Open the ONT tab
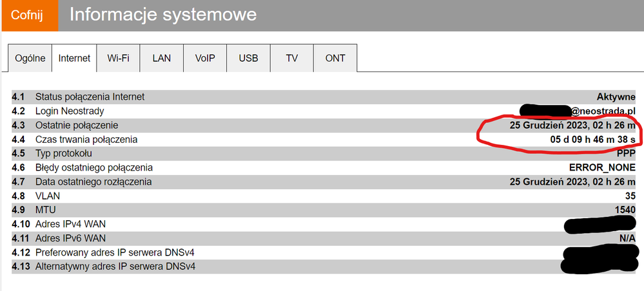This screenshot has height=291, width=644. click(x=335, y=58)
